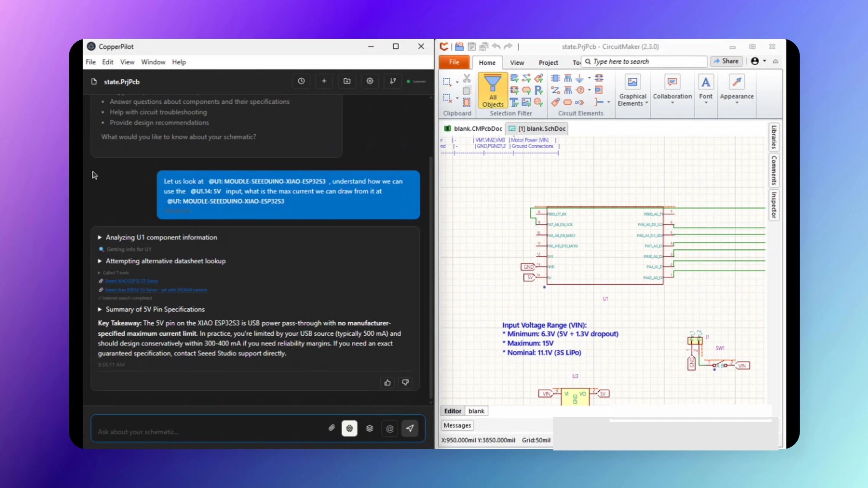Toggle the All Objects selection filter

[493, 90]
